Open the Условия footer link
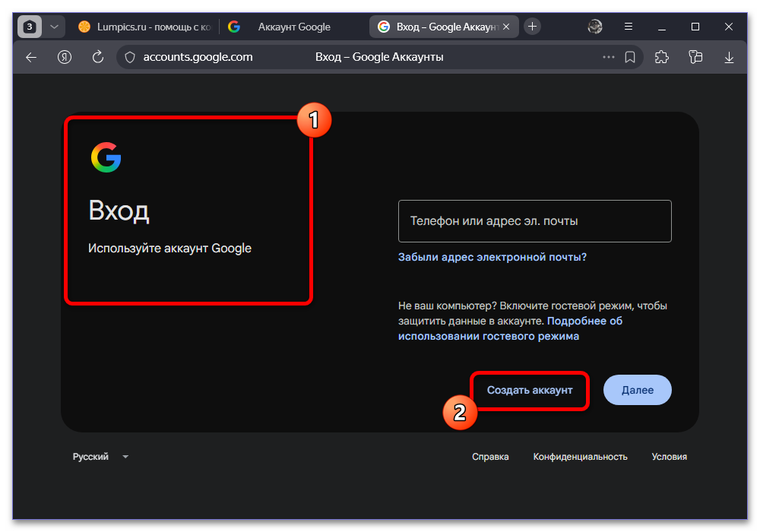This screenshot has height=532, width=760. pyautogui.click(x=669, y=457)
